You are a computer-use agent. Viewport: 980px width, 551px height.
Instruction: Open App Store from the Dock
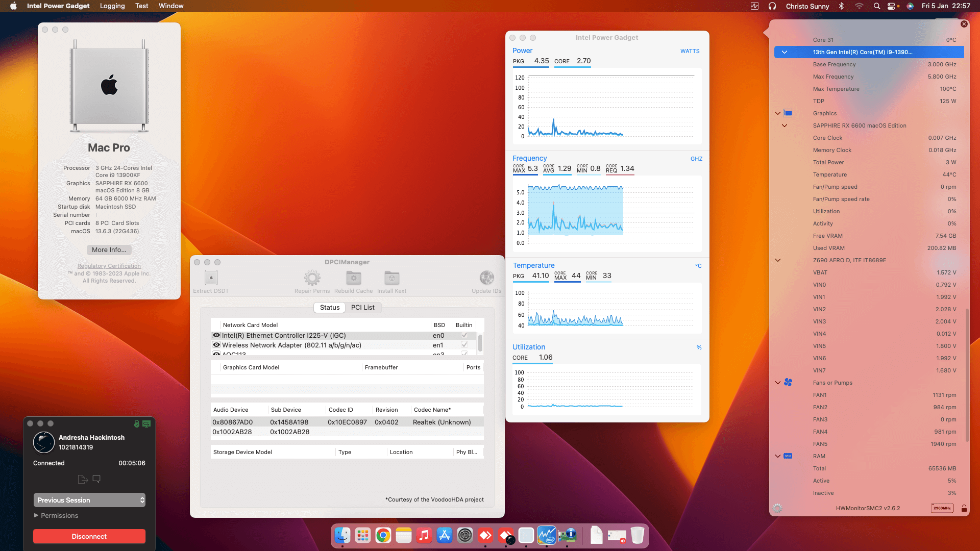click(x=445, y=535)
